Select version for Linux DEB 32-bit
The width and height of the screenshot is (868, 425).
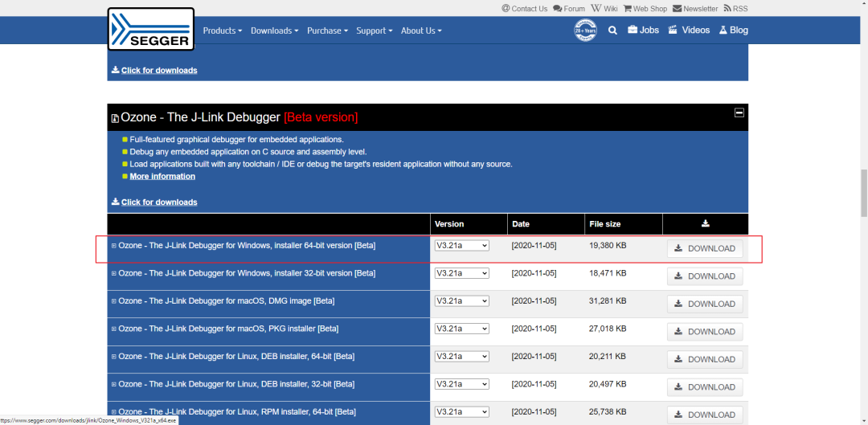[x=461, y=383]
